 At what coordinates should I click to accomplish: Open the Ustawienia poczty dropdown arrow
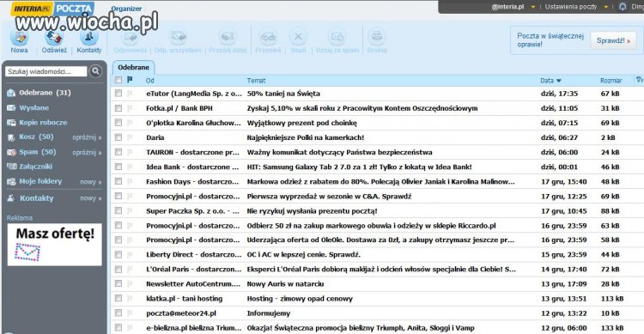(606, 7)
